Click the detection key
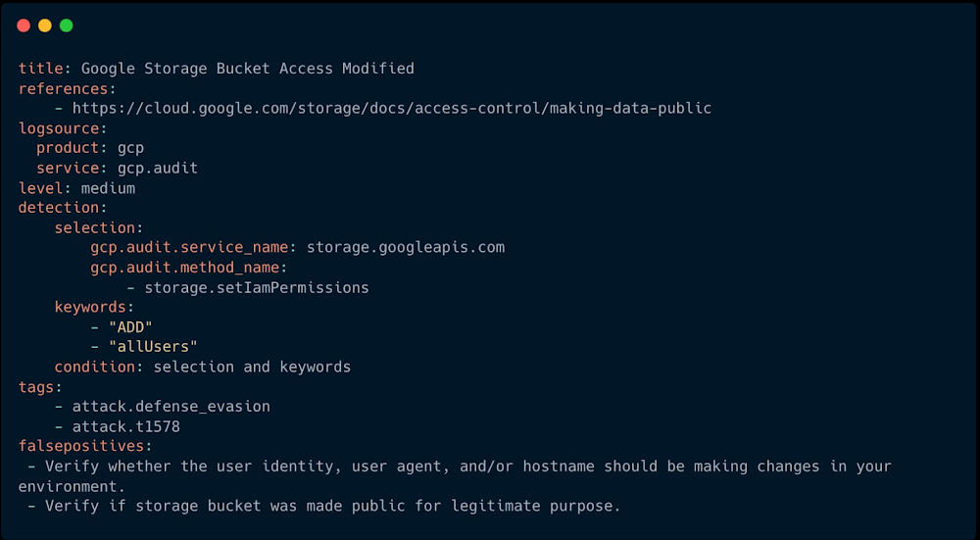 click(59, 208)
